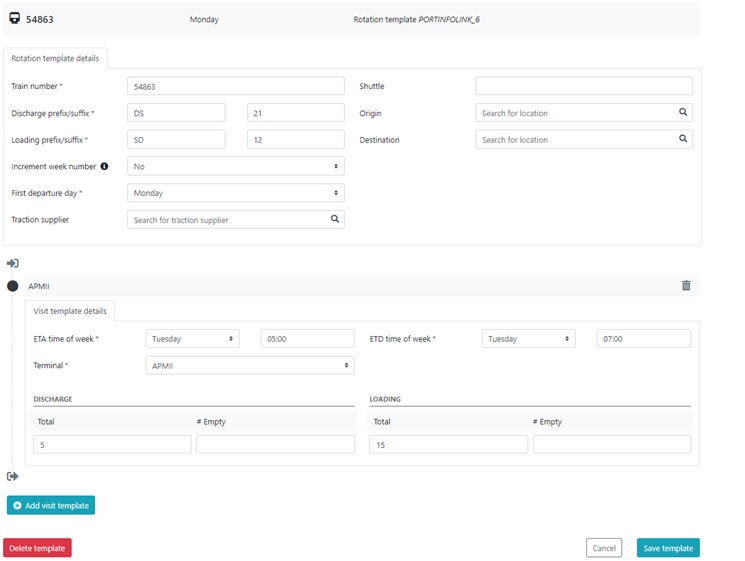Screen dimensions: 745x561
Task: Click the DISCHARGE section heading
Action: [53, 399]
